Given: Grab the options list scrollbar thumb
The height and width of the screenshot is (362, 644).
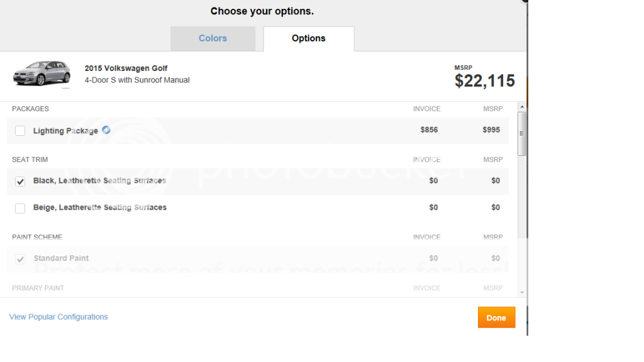Looking at the screenshot, I should coord(522,133).
